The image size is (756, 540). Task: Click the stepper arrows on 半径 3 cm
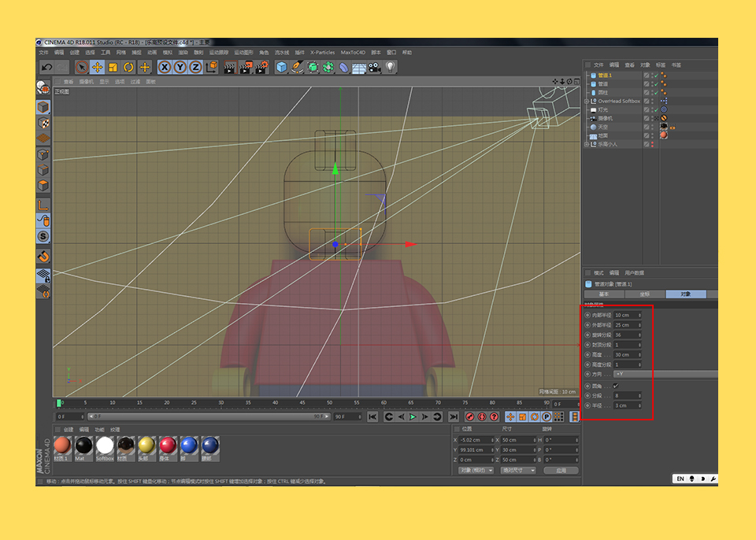click(x=639, y=405)
